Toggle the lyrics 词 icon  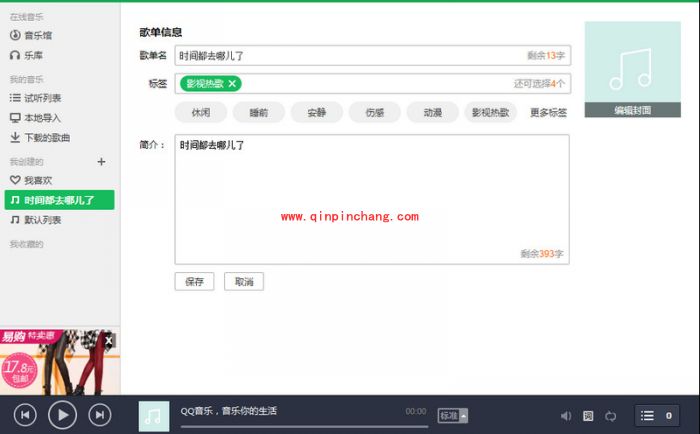click(x=588, y=416)
